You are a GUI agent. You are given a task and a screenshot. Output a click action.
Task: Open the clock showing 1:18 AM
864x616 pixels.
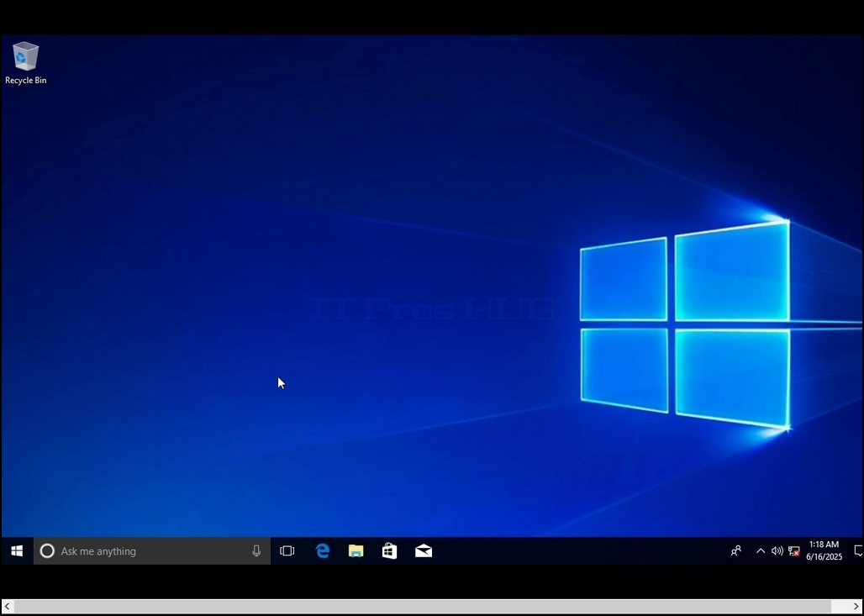(x=824, y=551)
